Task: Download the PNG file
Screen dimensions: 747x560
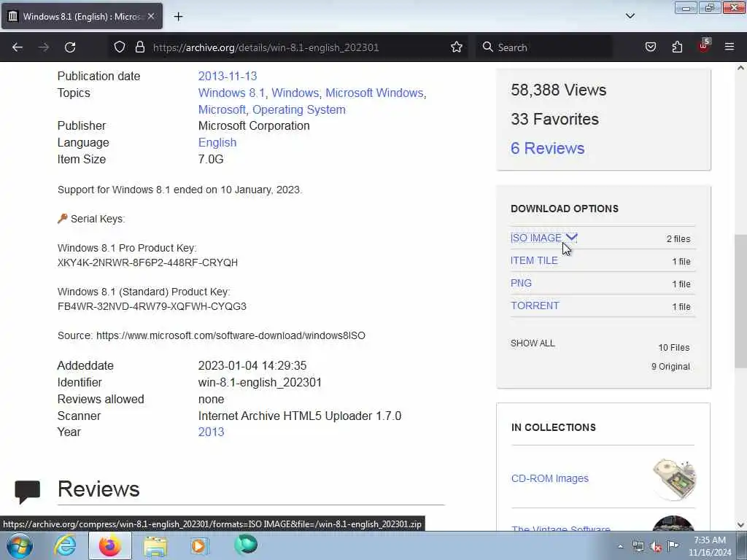Action: click(521, 283)
